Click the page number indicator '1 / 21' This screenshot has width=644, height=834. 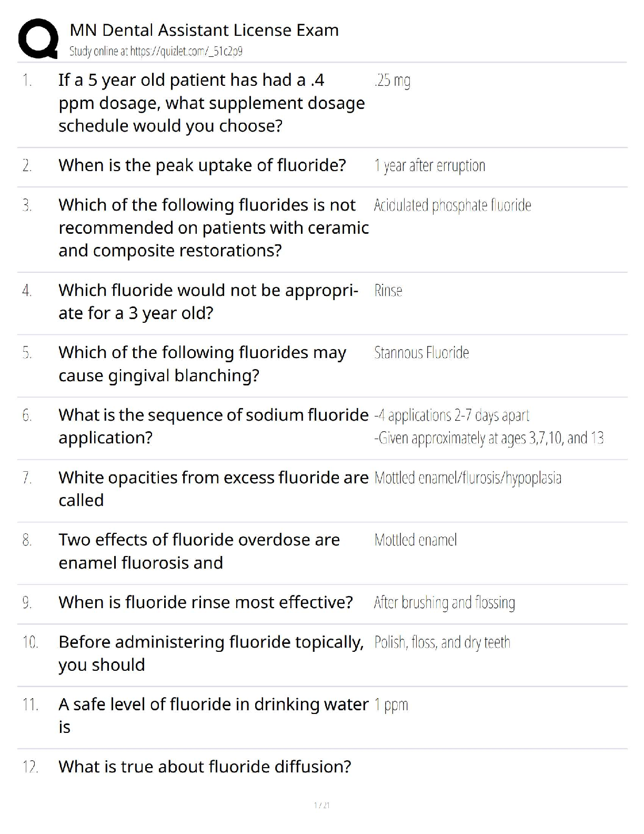[321, 805]
